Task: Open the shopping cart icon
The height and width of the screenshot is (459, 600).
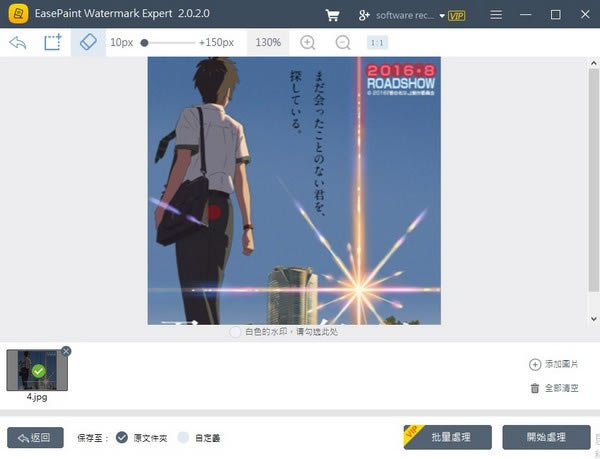Action: (332, 15)
